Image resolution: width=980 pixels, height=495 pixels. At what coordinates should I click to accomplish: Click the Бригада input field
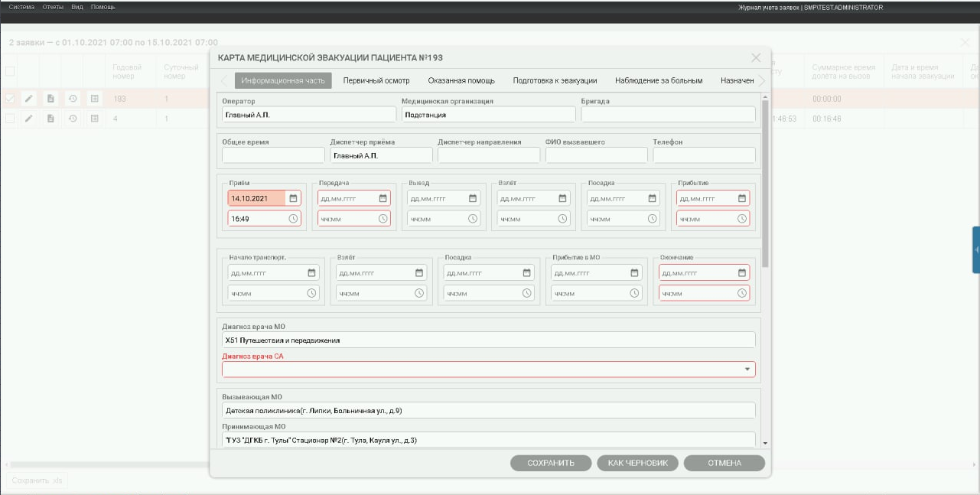(x=669, y=115)
